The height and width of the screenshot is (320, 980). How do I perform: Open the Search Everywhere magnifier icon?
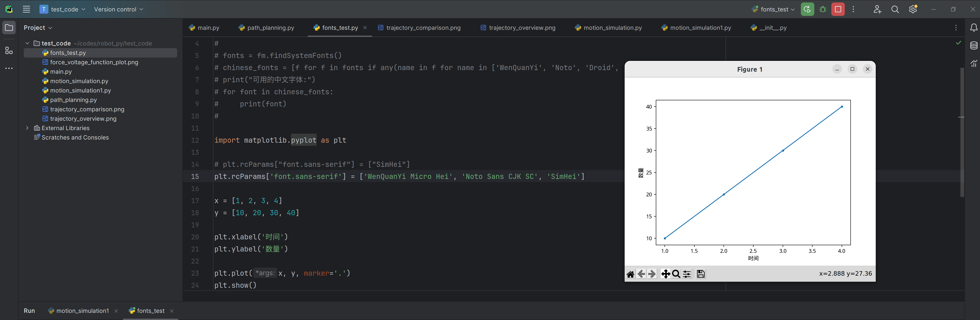(x=895, y=9)
